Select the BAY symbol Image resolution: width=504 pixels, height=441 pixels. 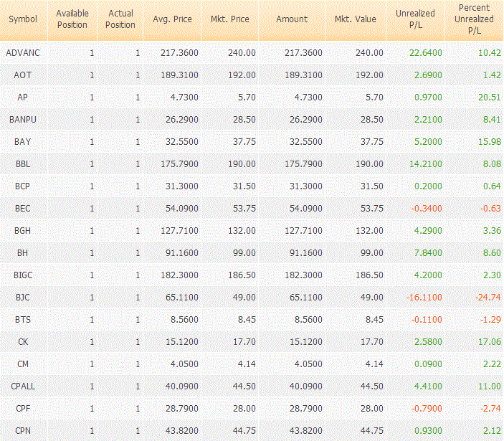(23, 141)
